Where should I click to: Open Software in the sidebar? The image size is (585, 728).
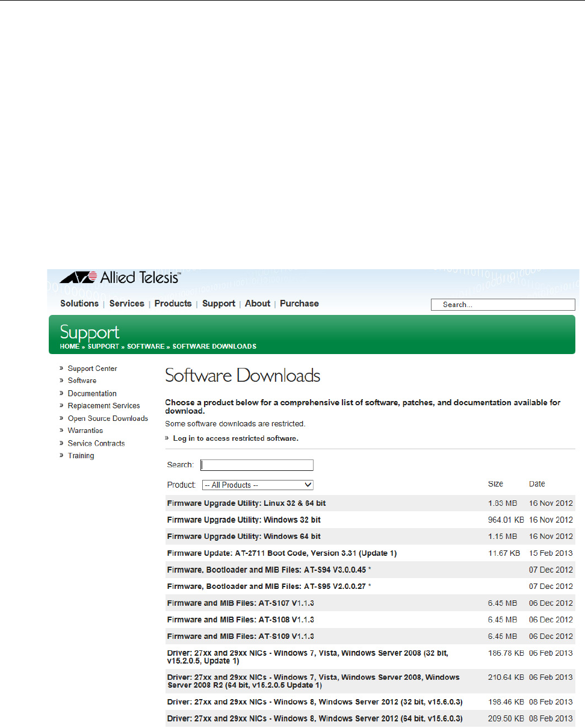(x=82, y=381)
